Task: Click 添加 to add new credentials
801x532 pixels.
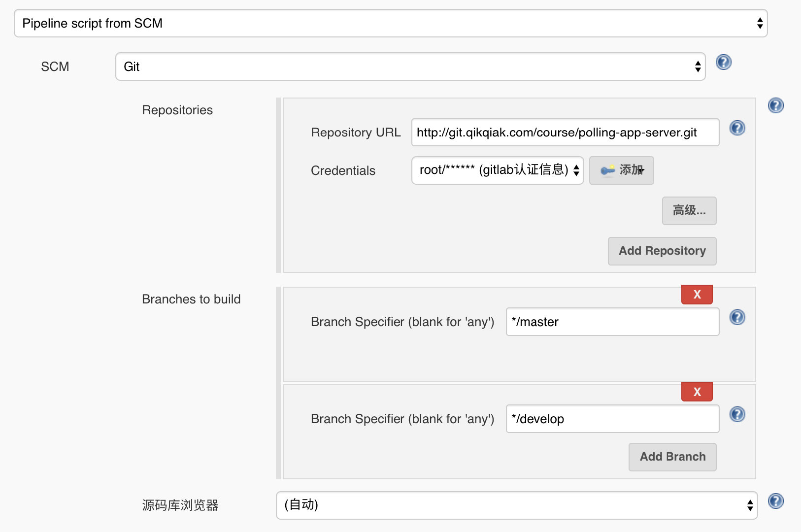Action: coord(621,170)
